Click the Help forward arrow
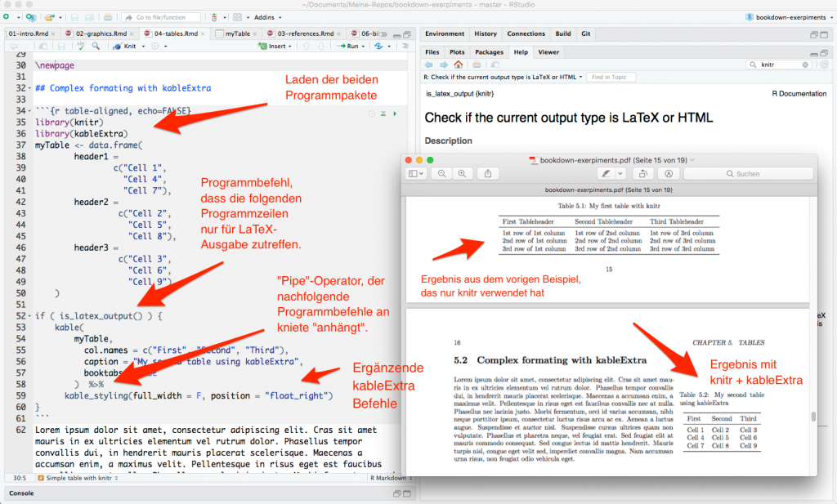 (x=444, y=65)
